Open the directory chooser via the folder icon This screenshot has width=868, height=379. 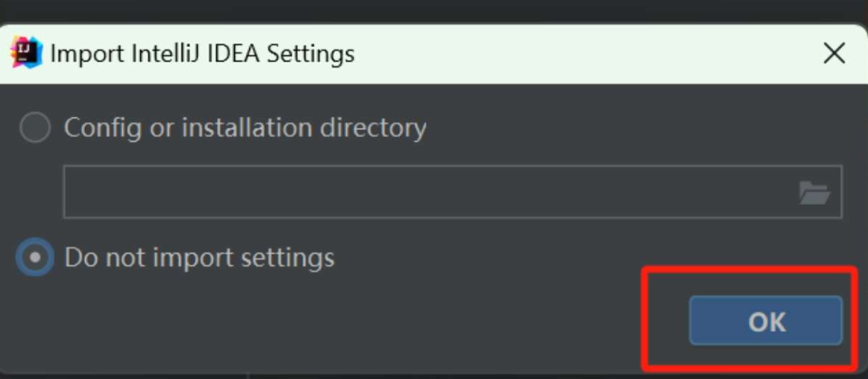pyautogui.click(x=814, y=192)
